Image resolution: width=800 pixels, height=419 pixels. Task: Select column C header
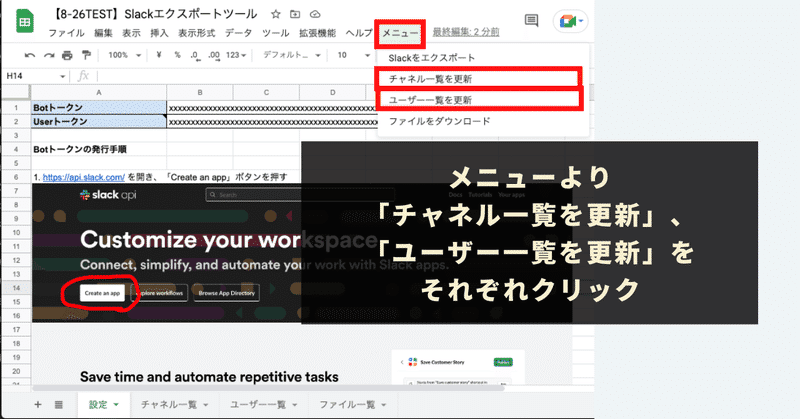pos(266,92)
